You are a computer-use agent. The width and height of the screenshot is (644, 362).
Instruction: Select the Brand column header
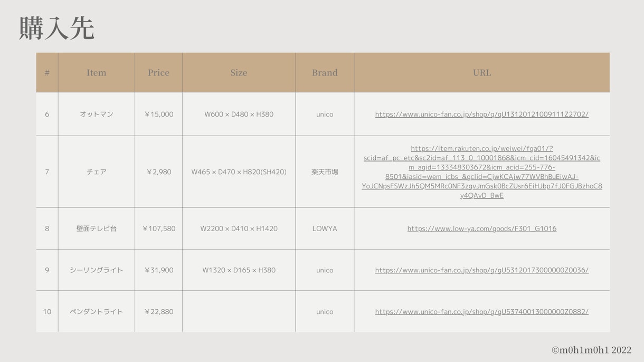coord(325,73)
